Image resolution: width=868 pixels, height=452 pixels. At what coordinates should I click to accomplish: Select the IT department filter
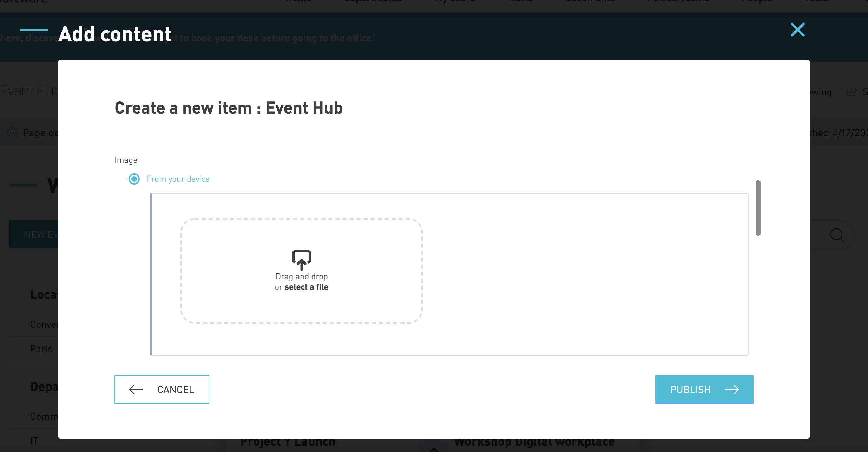[34, 441]
